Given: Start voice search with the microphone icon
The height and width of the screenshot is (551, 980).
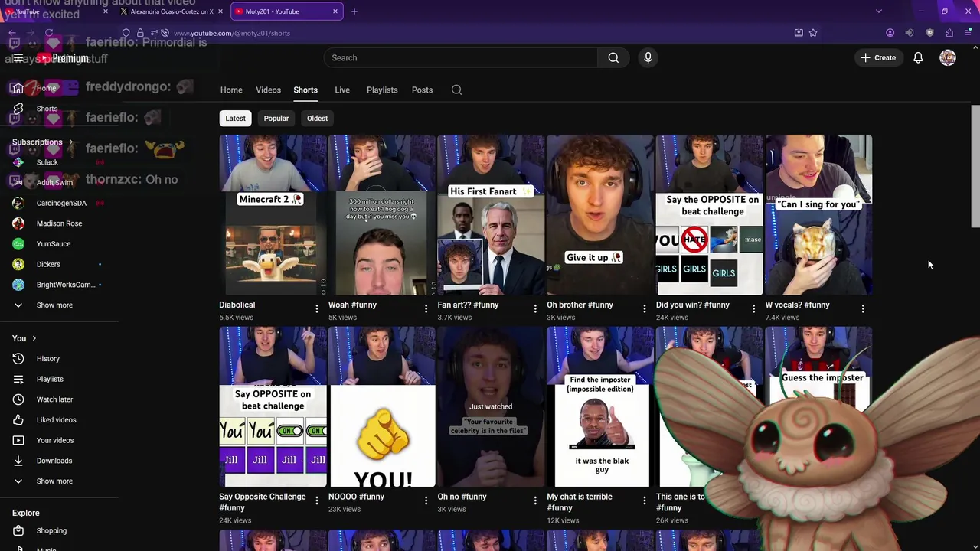Looking at the screenshot, I should [x=648, y=57].
